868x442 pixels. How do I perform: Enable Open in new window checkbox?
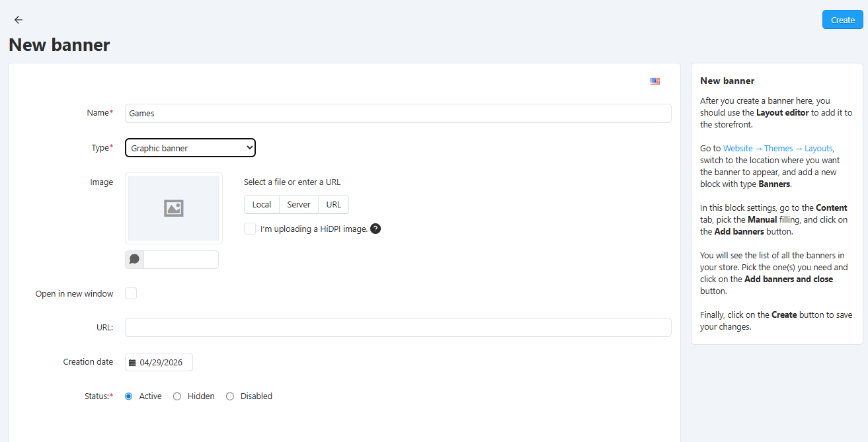pyautogui.click(x=131, y=293)
